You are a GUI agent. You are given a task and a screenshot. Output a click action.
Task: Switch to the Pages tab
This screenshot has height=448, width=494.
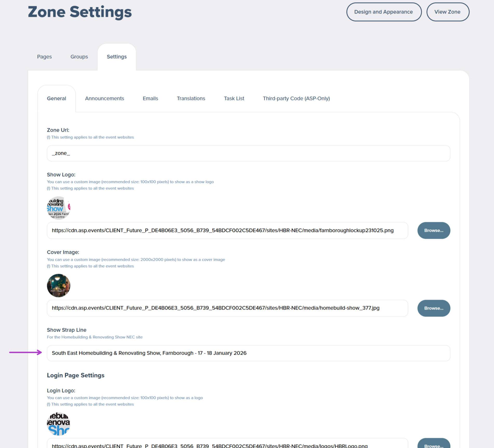44,57
